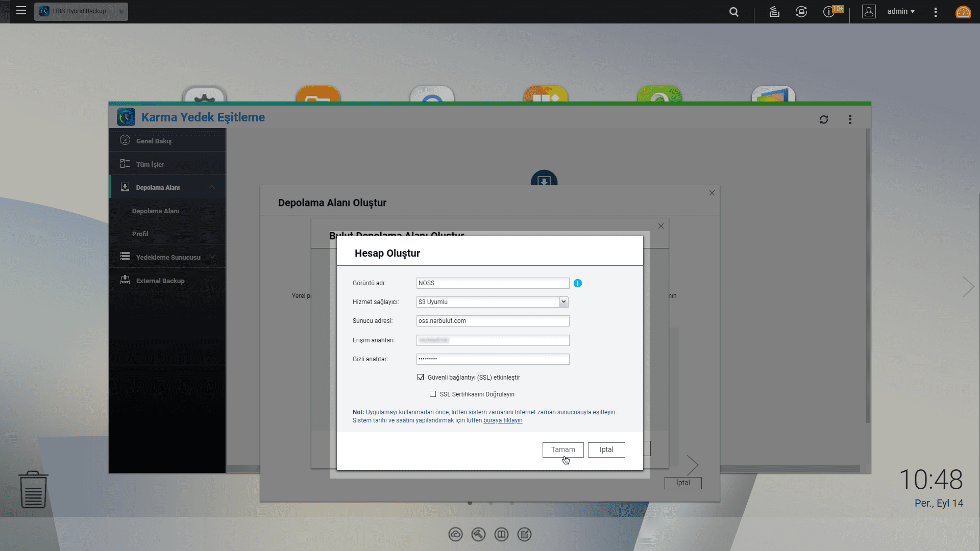The height and width of the screenshot is (551, 980).
Task: Switch to the Profil sidebar item
Action: 140,234
